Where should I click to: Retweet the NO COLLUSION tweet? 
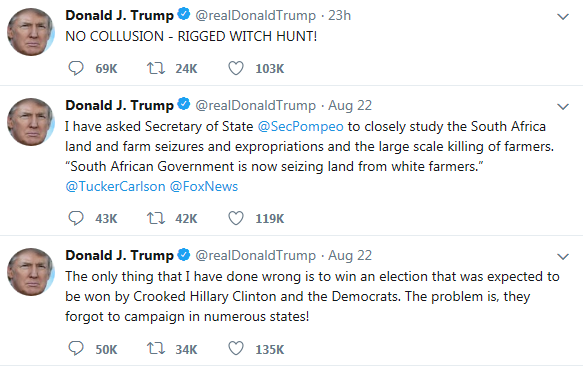pos(155,68)
